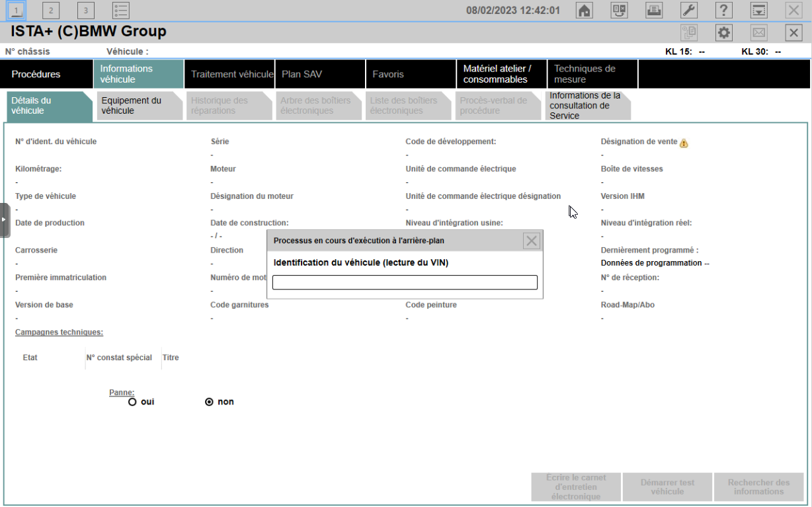Click the connection manager monitor icon
This screenshot has height=507, width=812.
(620, 10)
